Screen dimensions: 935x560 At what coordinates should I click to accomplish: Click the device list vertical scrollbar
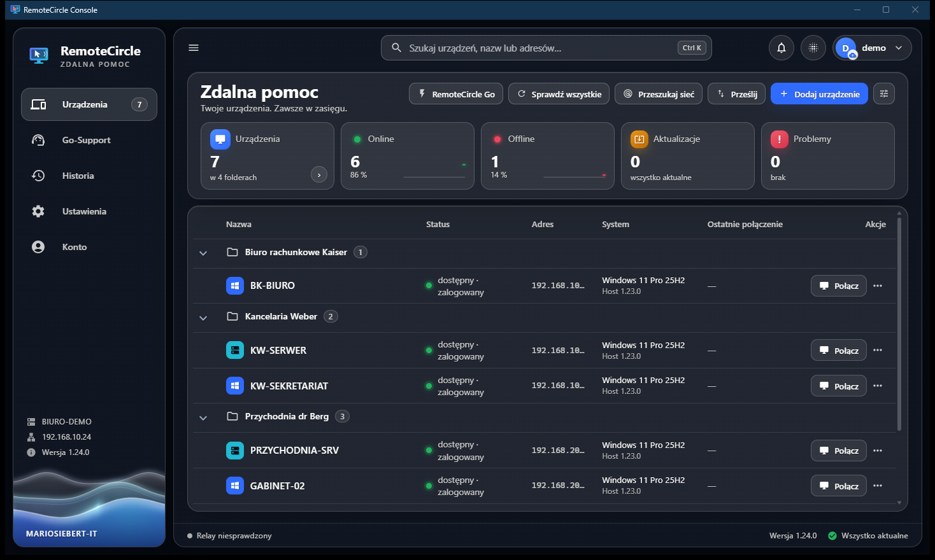[899, 325]
